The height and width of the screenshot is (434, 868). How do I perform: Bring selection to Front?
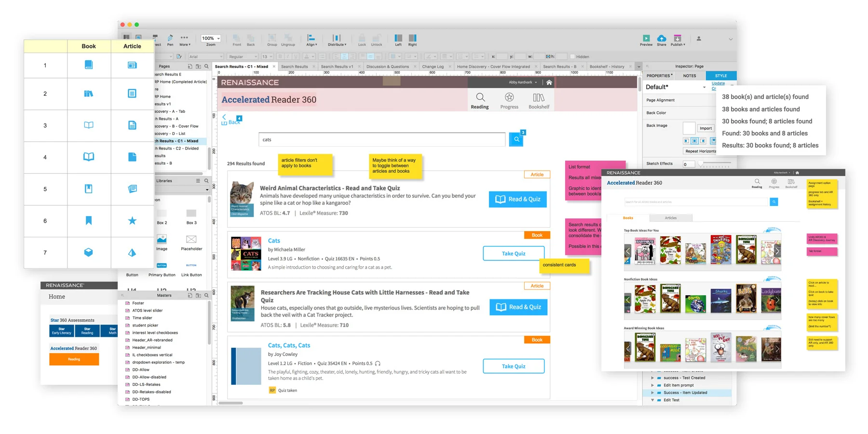click(237, 40)
